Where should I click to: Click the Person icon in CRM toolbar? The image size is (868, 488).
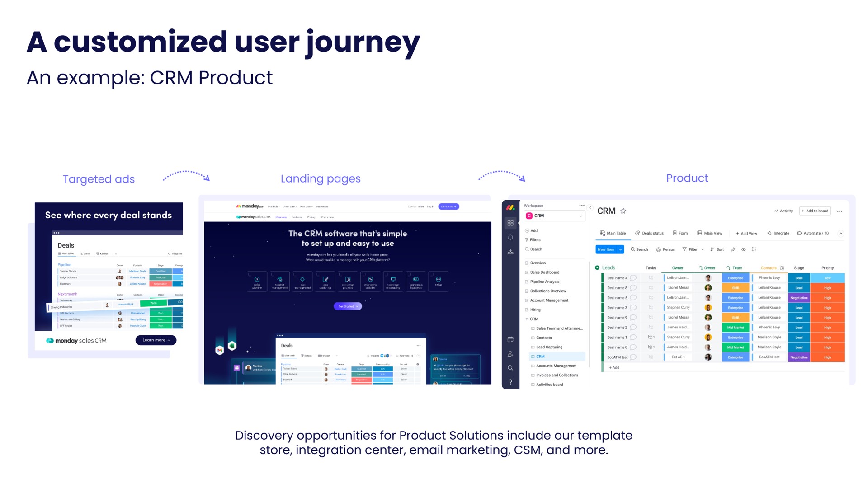664,249
